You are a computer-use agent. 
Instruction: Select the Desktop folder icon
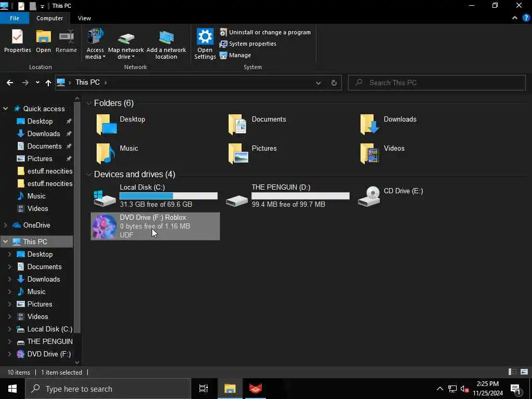[107, 125]
